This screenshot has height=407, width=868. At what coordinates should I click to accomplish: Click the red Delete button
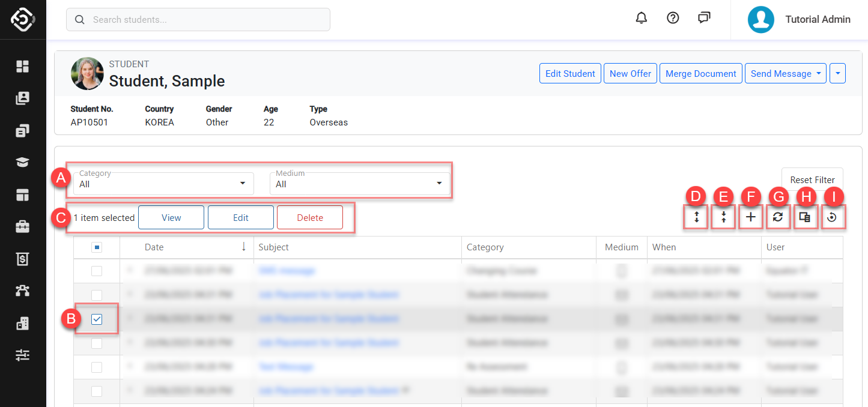click(x=310, y=218)
